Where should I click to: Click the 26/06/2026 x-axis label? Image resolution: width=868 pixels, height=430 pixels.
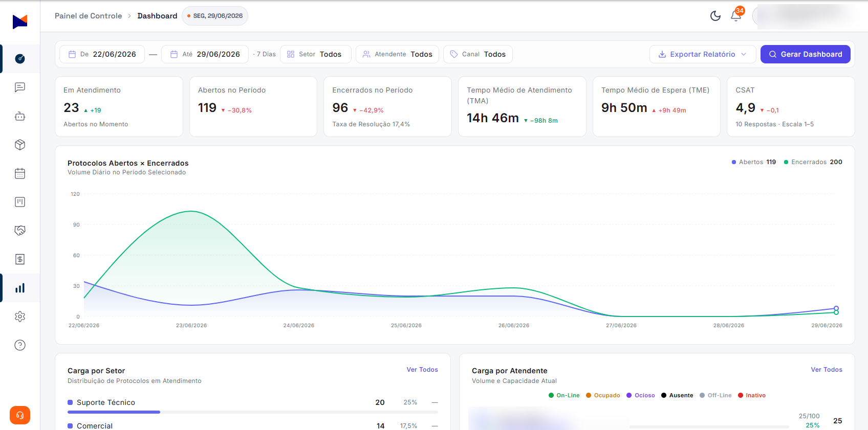click(x=514, y=325)
